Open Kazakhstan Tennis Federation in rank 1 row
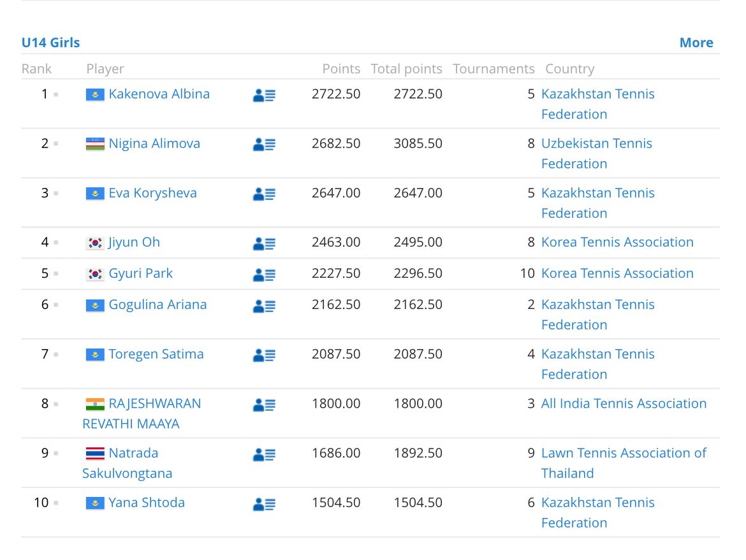Image resolution: width=746 pixels, height=560 pixels. tap(597, 104)
